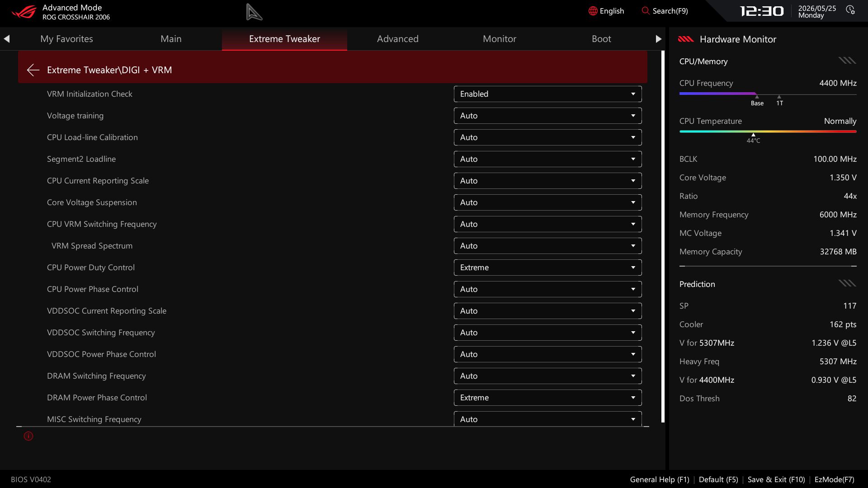
Task: Collapse the CPU/Memory section icon
Action: tap(847, 61)
